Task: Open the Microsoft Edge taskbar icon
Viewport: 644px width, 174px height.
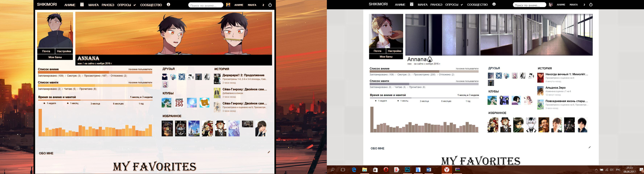Action: point(354,170)
